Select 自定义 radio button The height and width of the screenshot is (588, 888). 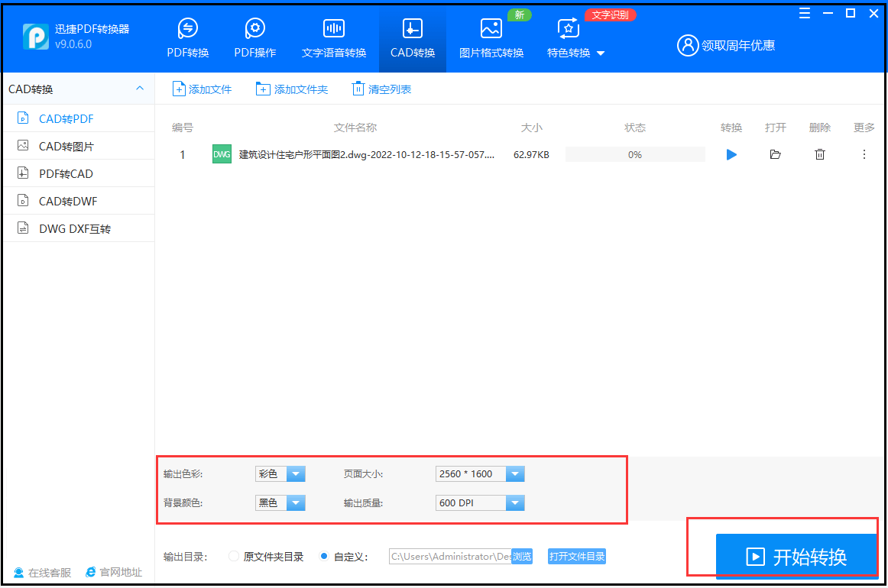[x=324, y=556]
